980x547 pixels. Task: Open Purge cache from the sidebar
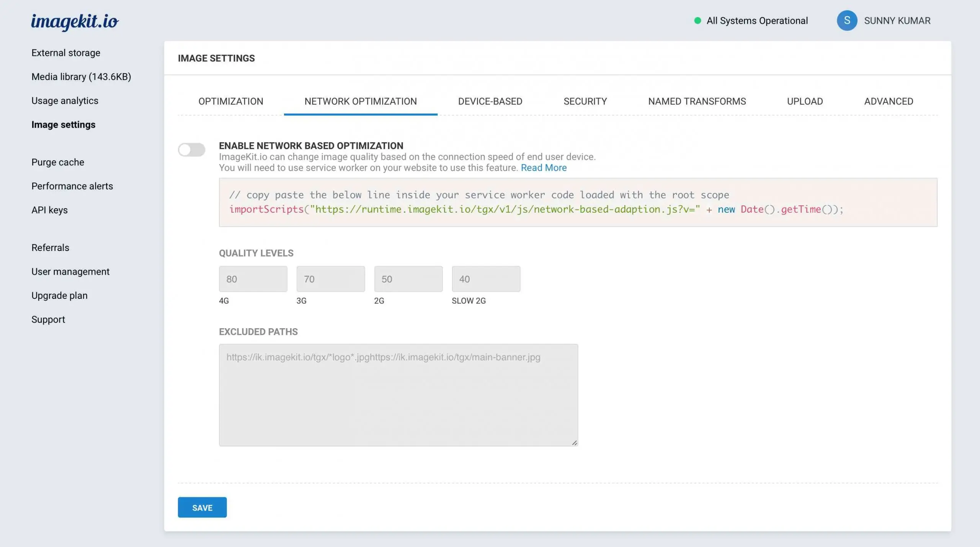[x=57, y=162]
